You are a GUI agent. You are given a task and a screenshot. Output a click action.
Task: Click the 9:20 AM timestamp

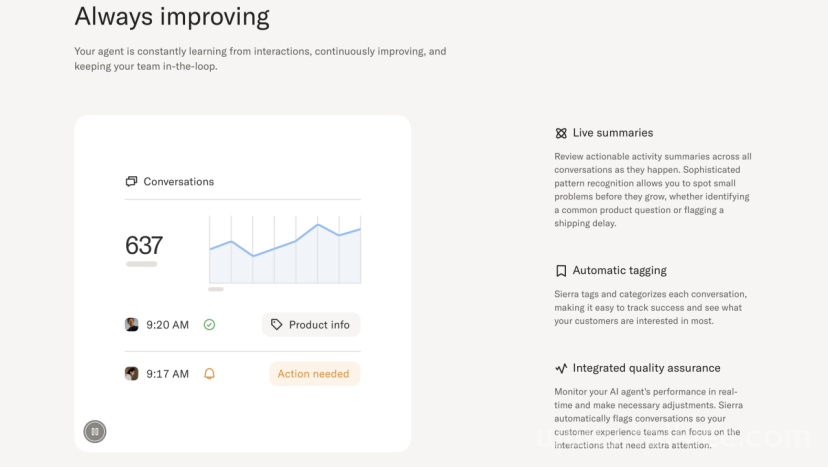(x=167, y=325)
